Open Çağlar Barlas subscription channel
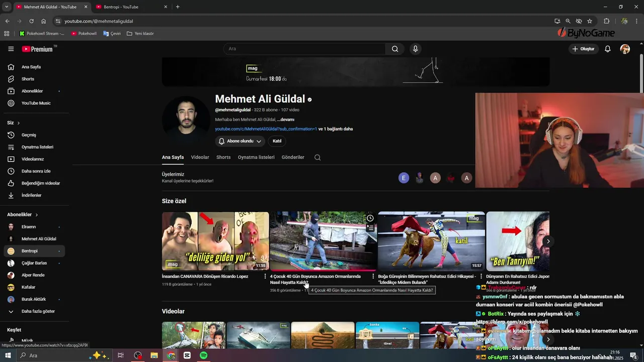 [34, 263]
